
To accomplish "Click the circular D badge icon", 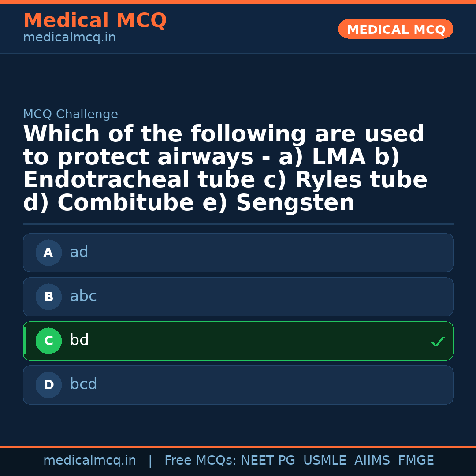I will (48, 385).
